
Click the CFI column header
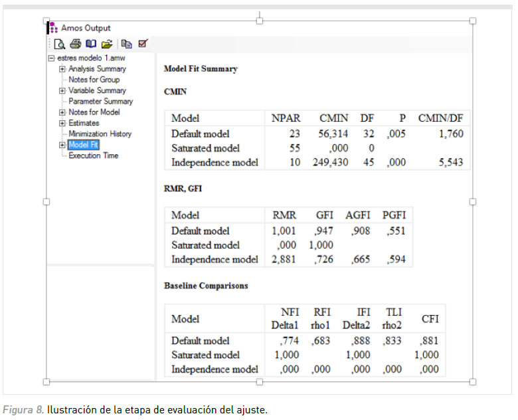coord(430,319)
